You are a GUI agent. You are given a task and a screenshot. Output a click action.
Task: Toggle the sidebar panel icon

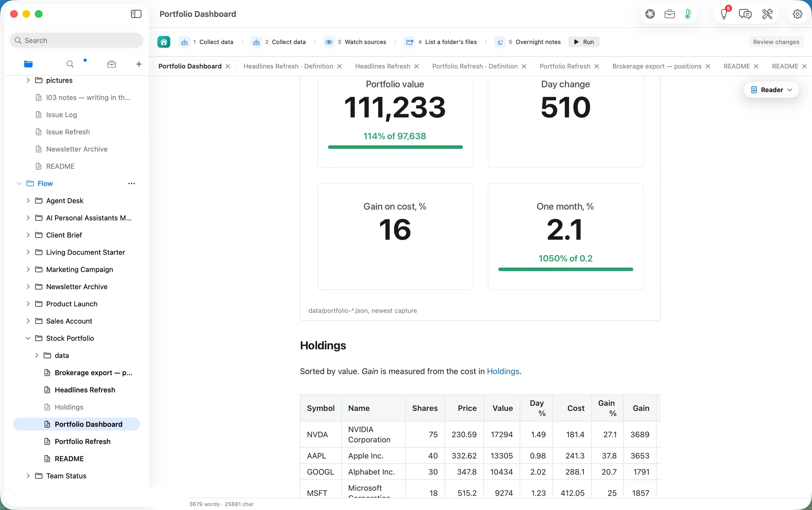[136, 14]
